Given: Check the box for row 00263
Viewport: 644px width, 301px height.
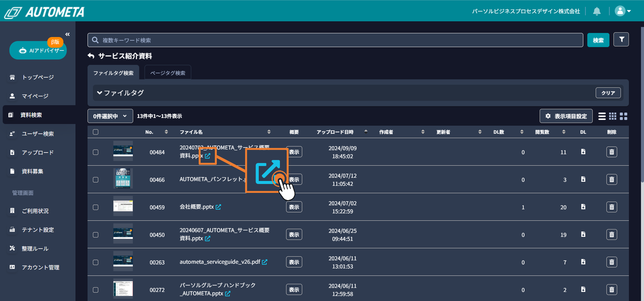Looking at the screenshot, I should tap(95, 262).
